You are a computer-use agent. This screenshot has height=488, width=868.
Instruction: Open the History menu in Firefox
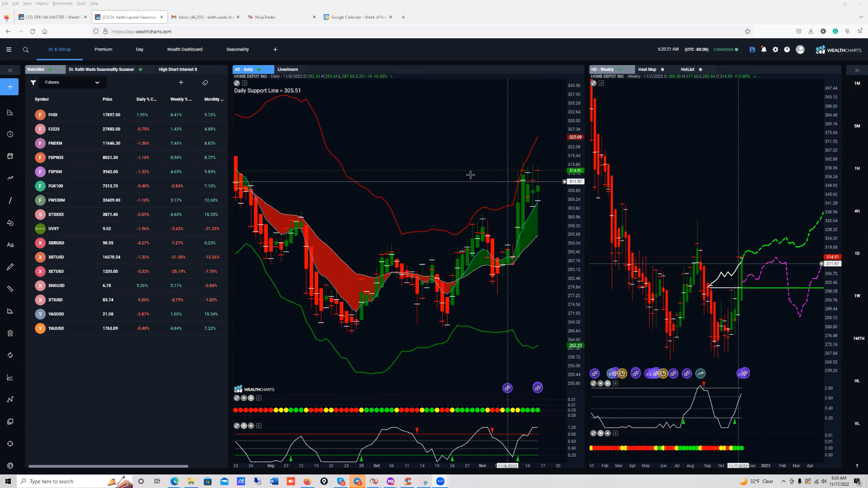pos(42,3)
